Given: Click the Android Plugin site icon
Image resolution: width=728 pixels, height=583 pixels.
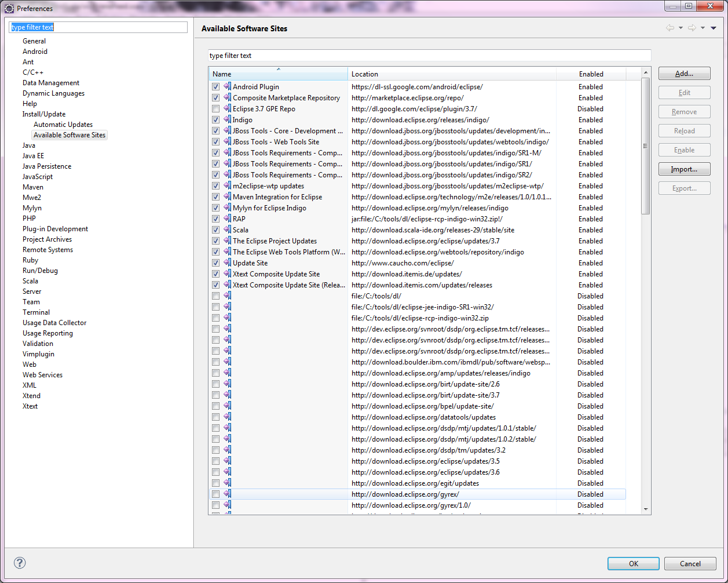Looking at the screenshot, I should click(227, 86).
